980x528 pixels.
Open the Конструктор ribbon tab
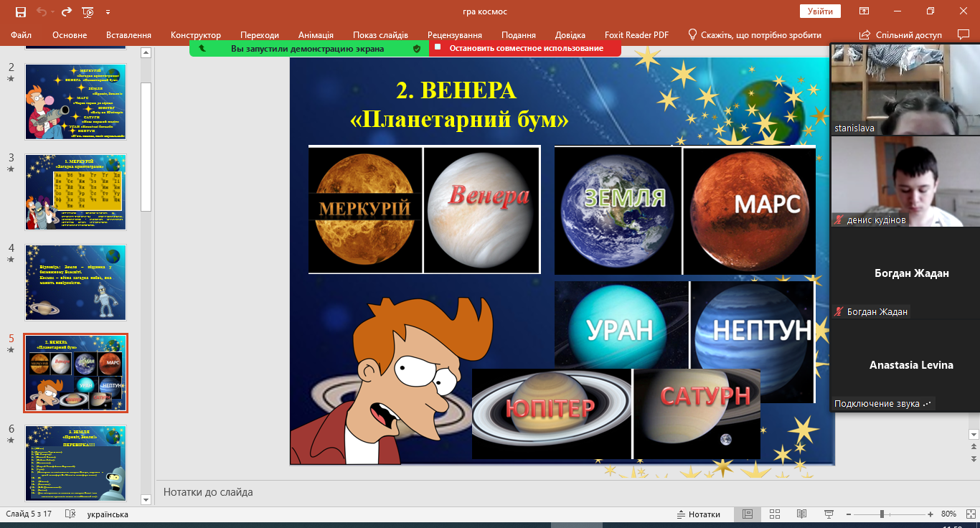point(196,34)
